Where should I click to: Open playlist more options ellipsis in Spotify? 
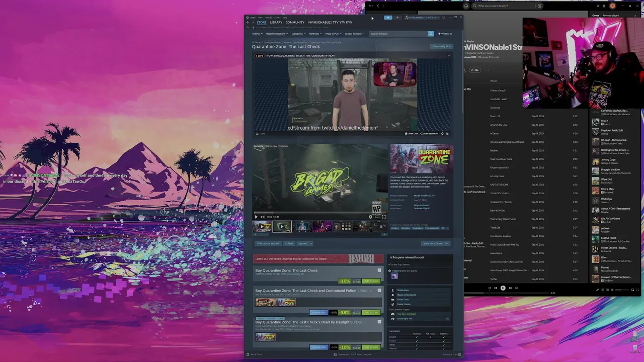[487, 70]
